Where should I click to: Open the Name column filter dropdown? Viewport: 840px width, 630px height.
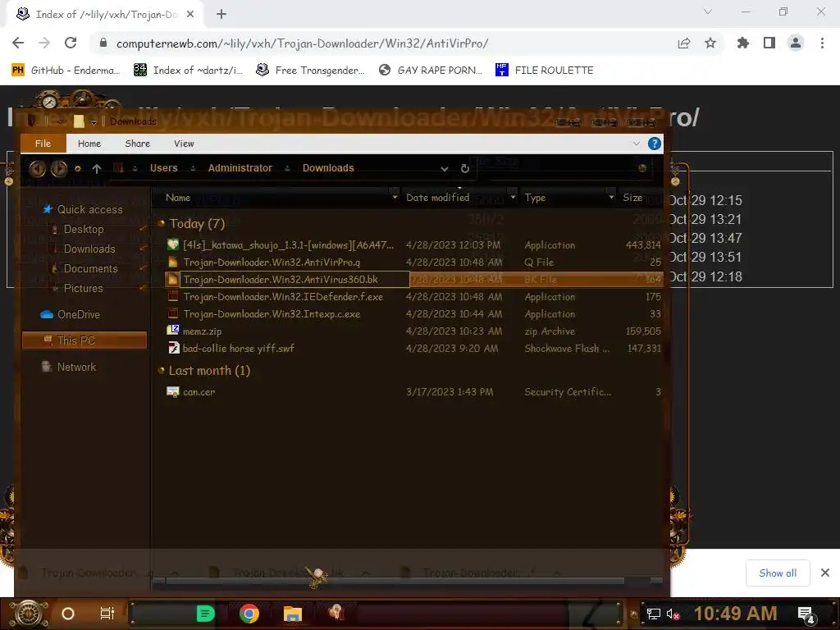pos(395,197)
